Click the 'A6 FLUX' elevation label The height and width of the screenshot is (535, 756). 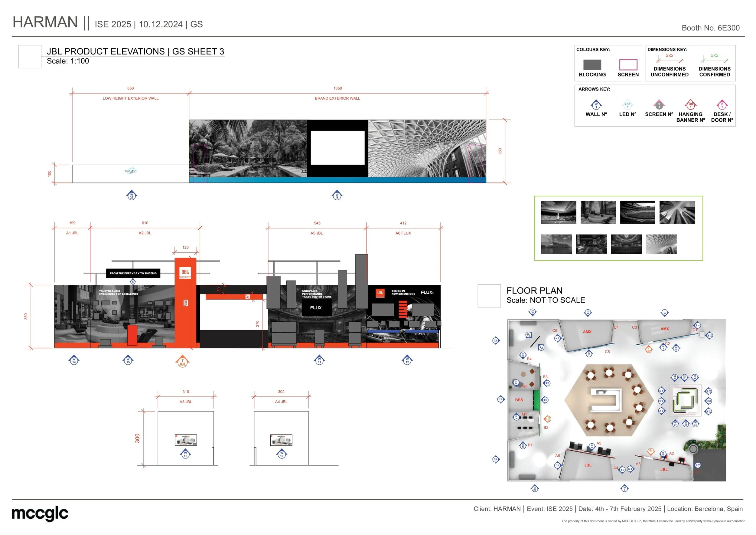tap(403, 233)
